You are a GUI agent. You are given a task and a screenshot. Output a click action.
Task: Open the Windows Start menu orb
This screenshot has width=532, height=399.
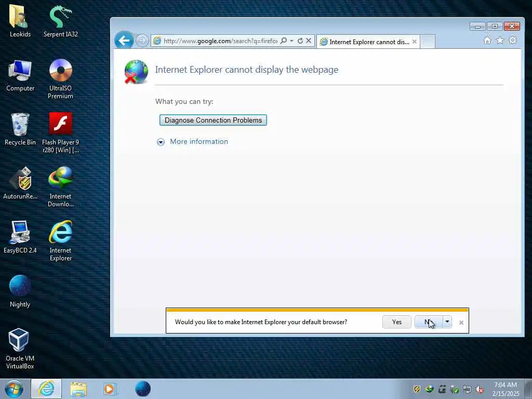14,389
